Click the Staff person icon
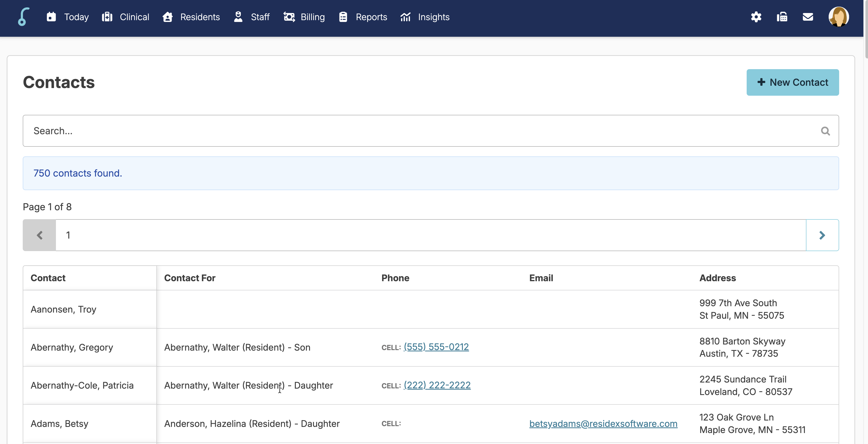 [238, 17]
